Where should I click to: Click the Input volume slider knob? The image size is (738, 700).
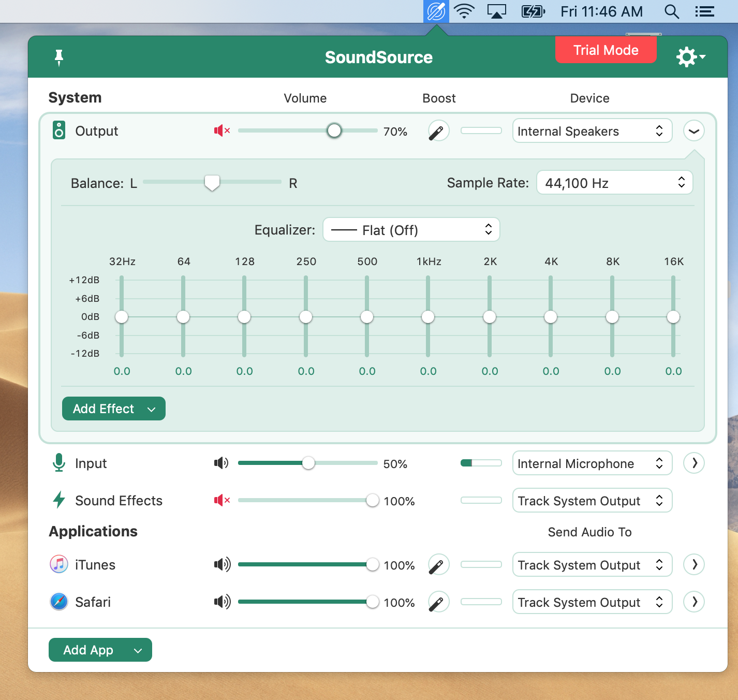pos(308,463)
